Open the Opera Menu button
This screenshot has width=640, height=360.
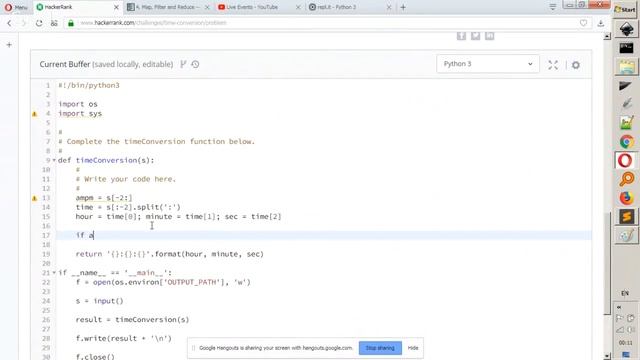(16, 7)
